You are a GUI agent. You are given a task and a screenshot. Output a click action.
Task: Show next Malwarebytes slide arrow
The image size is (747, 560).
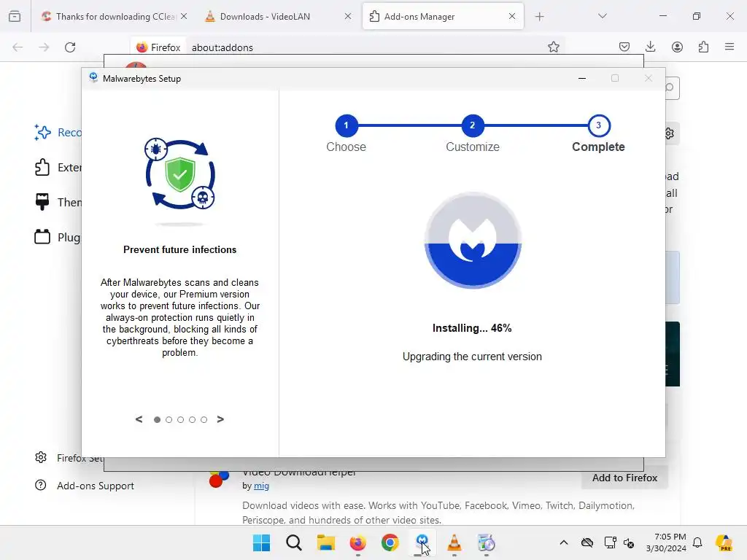(x=220, y=419)
